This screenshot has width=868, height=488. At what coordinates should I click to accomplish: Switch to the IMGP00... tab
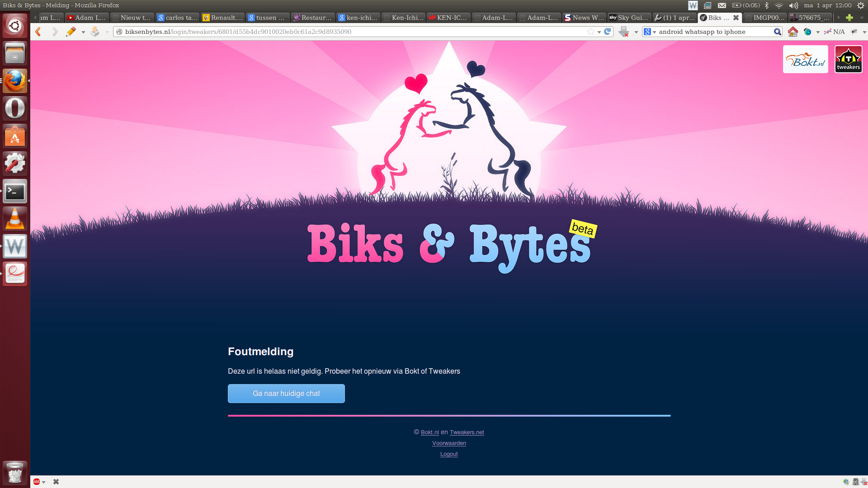[x=765, y=18]
